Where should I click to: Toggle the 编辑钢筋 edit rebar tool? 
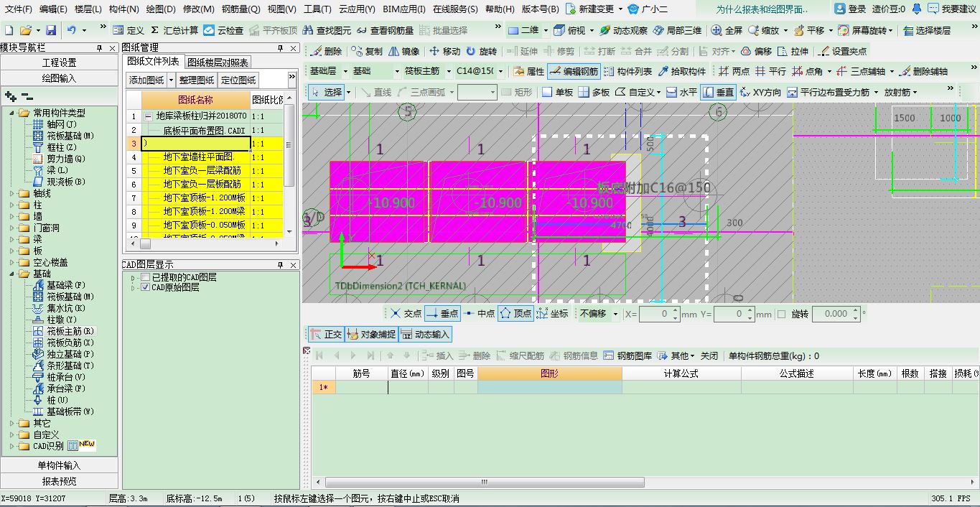pos(574,71)
